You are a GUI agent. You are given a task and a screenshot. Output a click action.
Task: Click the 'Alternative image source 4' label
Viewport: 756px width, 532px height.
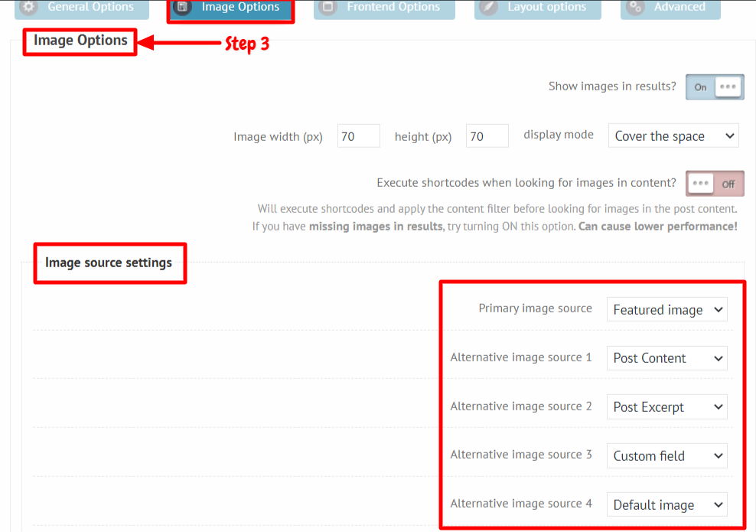coord(521,504)
